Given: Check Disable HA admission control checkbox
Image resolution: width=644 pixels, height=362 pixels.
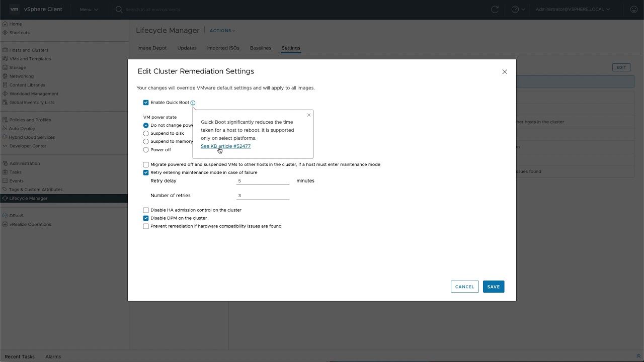Looking at the screenshot, I should click(146, 210).
